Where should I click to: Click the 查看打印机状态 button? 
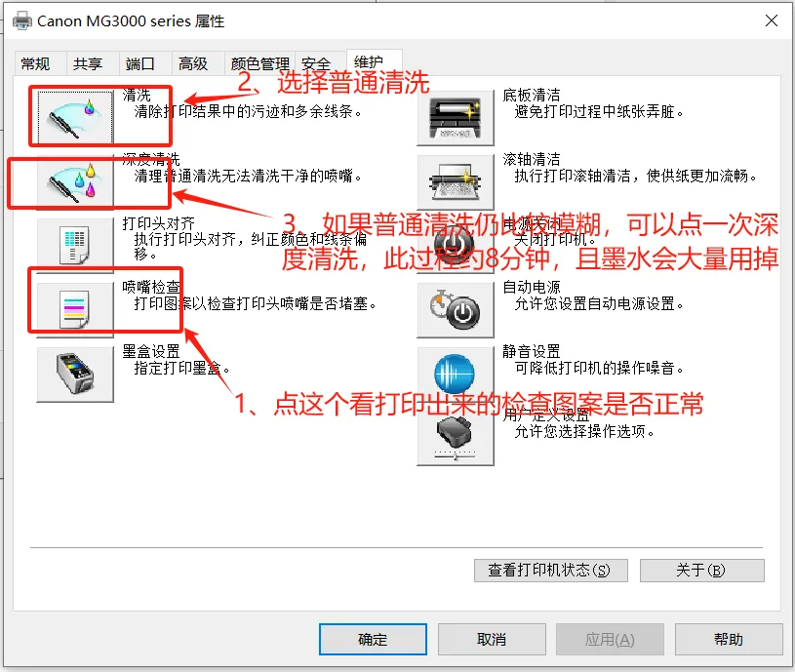click(x=550, y=571)
